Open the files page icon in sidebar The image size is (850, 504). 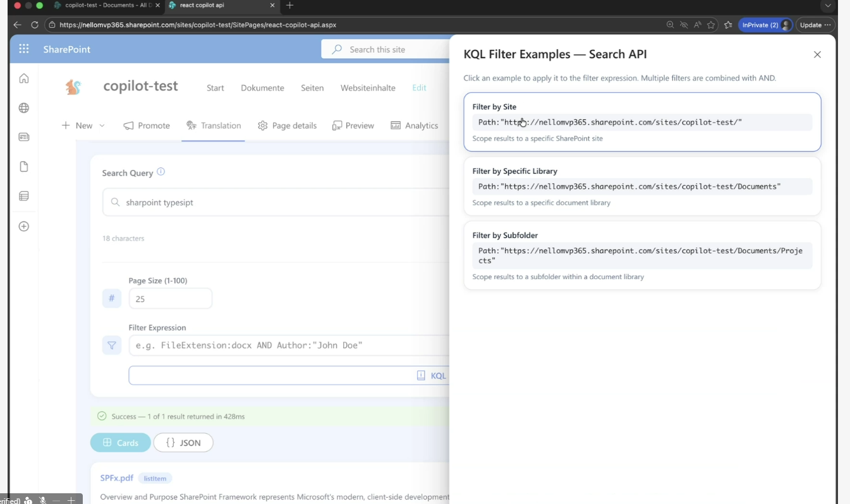pyautogui.click(x=24, y=167)
